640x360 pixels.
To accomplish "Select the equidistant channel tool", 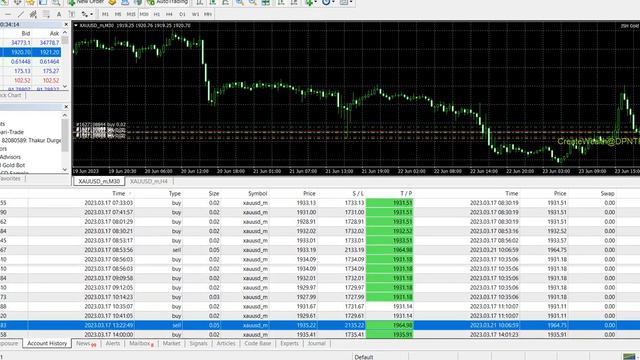I will (x=33, y=14).
